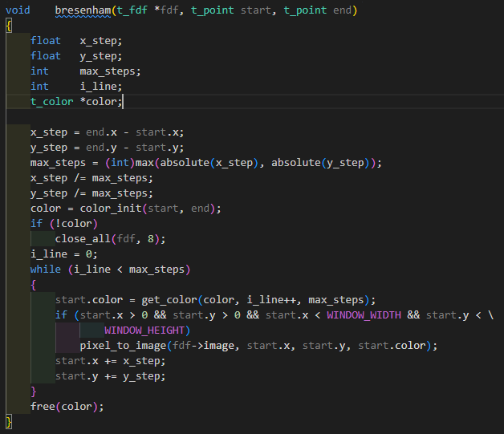Viewport: 504px width, 434px height.
Task: Click the free(color) call
Action: point(67,407)
